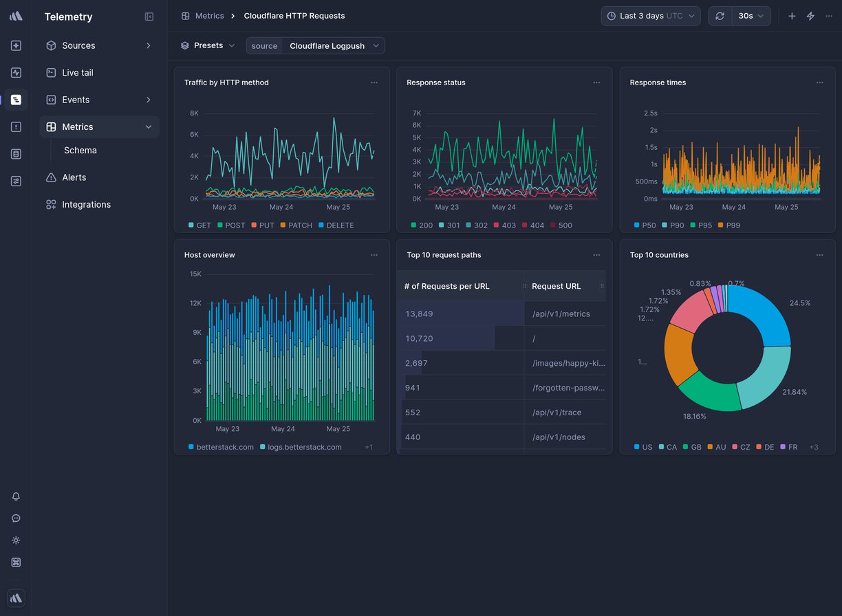Open Integrations in sidebar
This screenshot has height=616, width=842.
pos(99,204)
